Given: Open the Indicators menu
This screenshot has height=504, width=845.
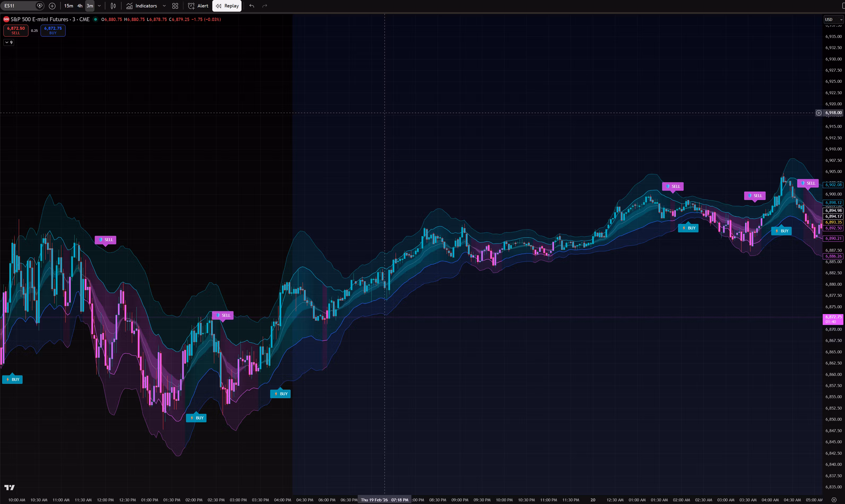Looking at the screenshot, I should coord(142,6).
